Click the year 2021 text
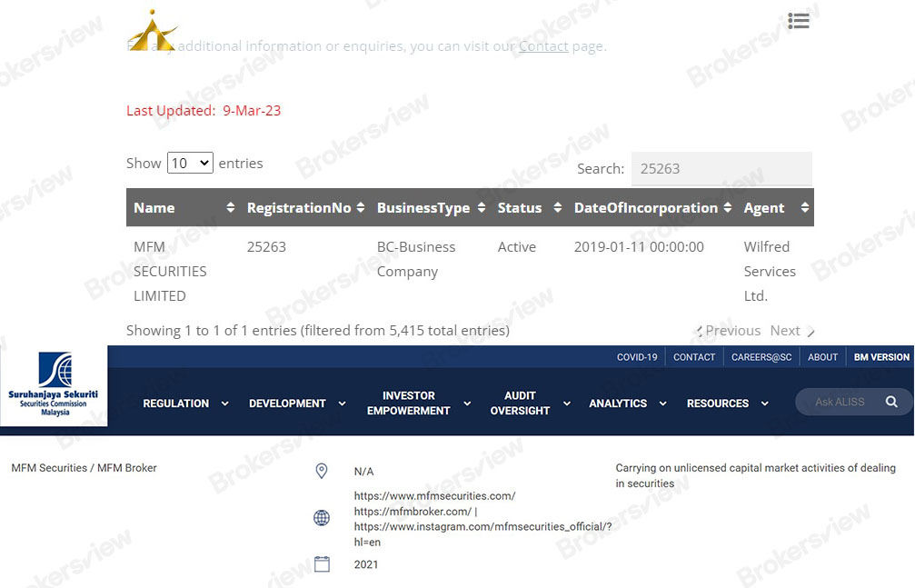 366,564
